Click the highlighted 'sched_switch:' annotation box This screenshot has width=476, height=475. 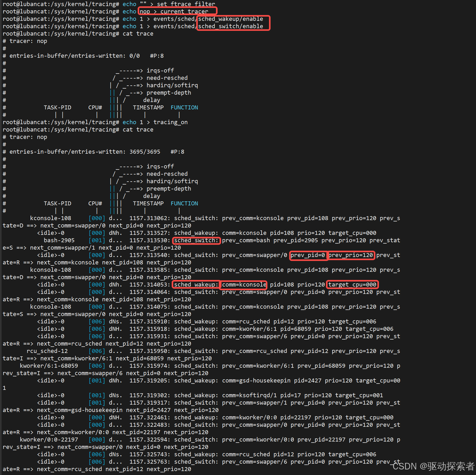[x=196, y=240]
